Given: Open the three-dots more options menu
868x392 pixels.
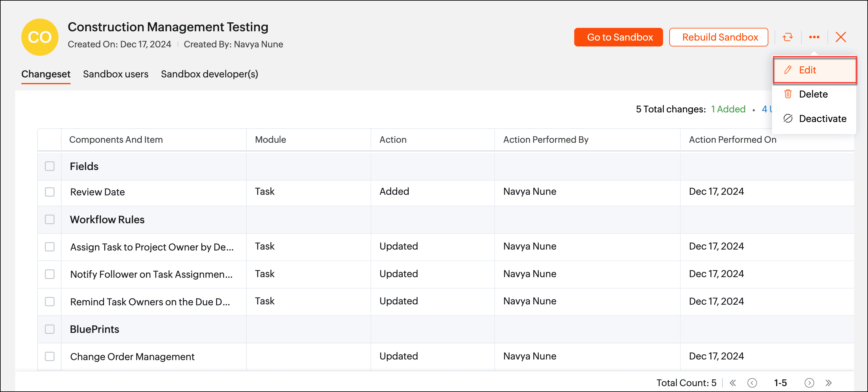Looking at the screenshot, I should pos(814,37).
